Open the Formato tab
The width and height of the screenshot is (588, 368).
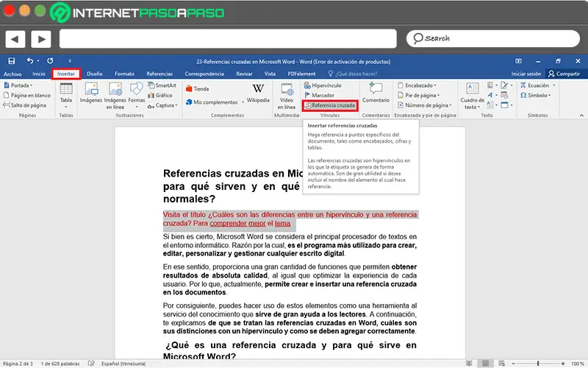point(124,74)
